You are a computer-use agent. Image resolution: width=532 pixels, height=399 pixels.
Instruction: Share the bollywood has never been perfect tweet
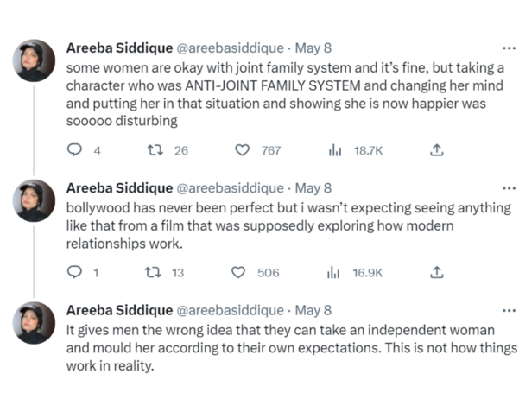pos(437,272)
